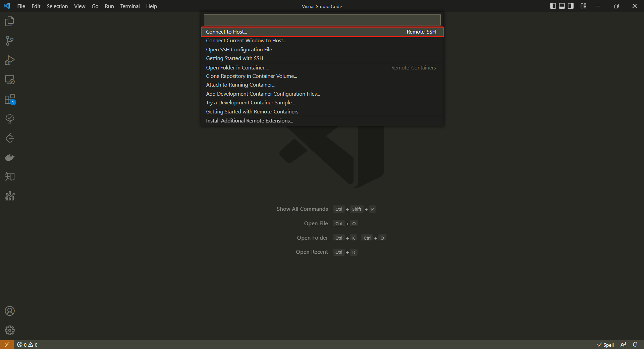644x349 pixels.
Task: Choose Open SSH Configuration File...
Action: (240, 50)
